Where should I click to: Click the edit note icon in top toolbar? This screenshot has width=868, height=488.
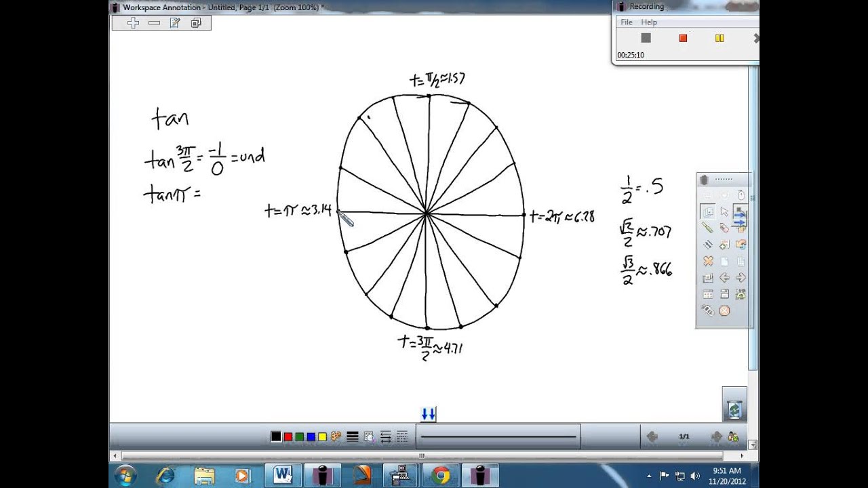tap(175, 23)
